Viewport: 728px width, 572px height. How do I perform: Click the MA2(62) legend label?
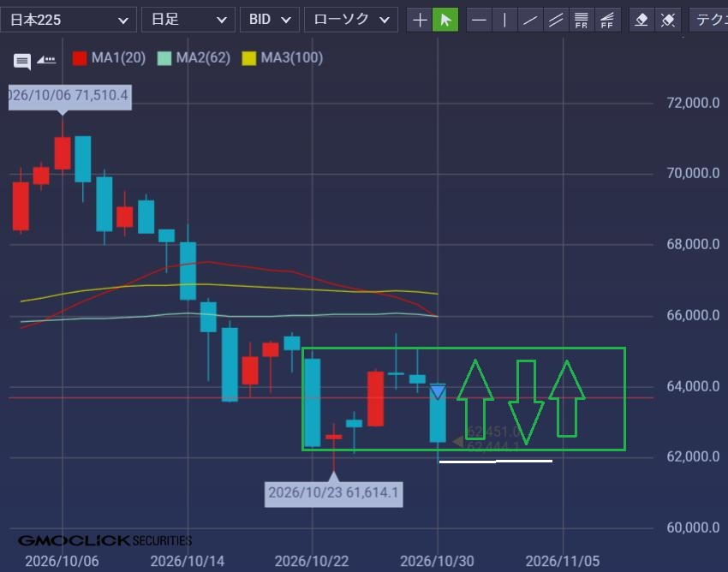tap(203, 58)
